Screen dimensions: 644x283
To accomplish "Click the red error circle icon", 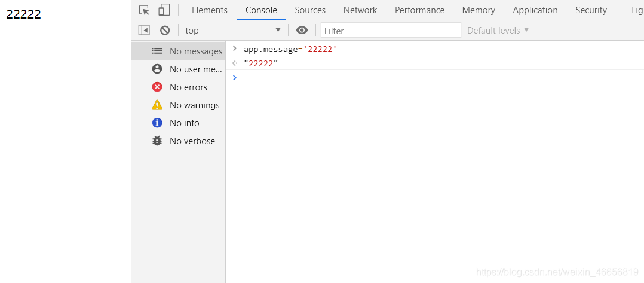I will (157, 87).
